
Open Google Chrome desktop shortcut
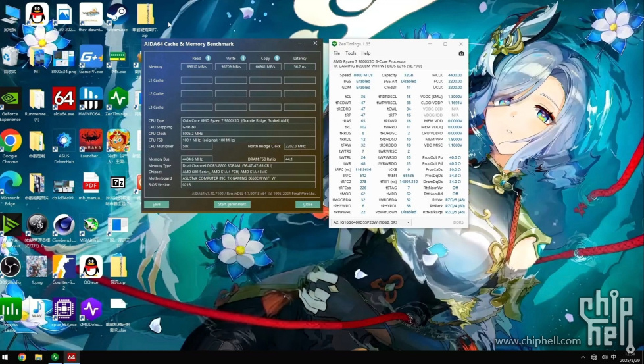click(11, 146)
